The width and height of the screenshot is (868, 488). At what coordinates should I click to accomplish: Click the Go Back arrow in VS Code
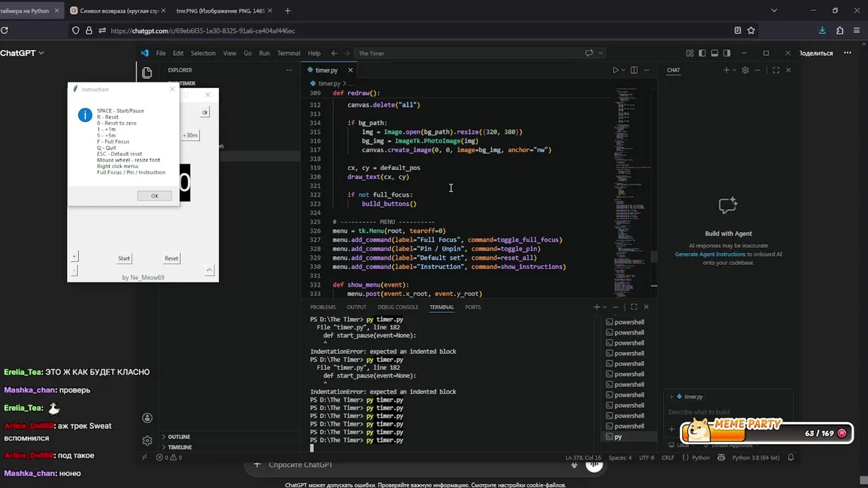334,53
